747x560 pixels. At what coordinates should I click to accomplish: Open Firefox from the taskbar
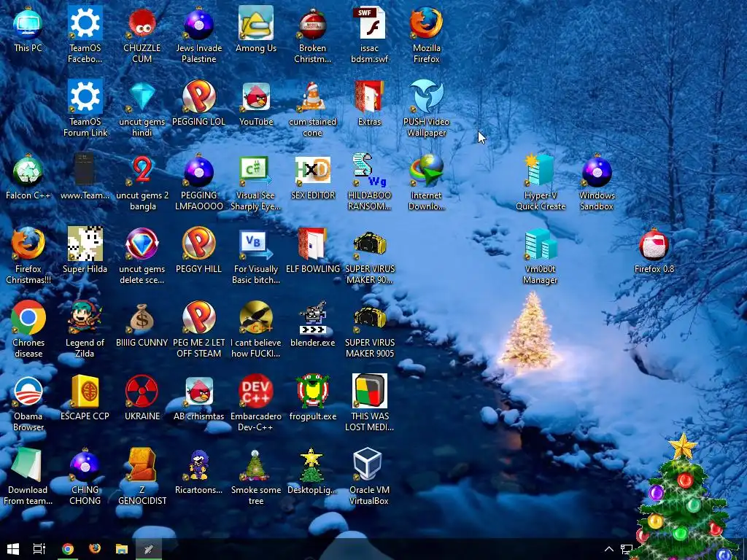[x=95, y=549]
